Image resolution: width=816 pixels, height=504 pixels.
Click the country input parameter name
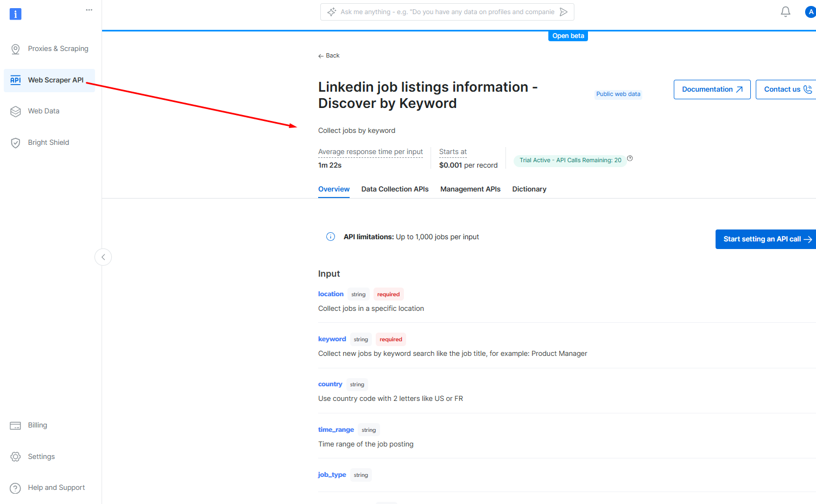tap(330, 384)
